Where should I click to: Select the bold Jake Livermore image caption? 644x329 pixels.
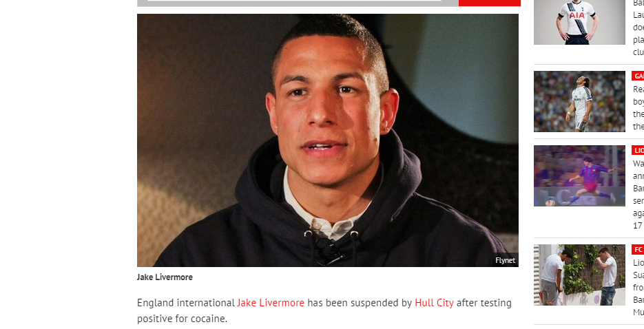point(165,277)
